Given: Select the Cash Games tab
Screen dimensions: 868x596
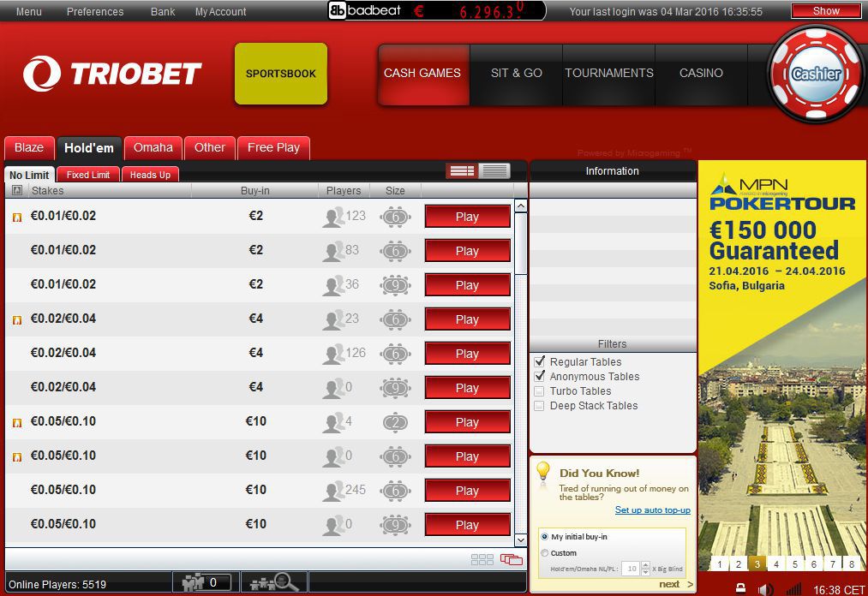Looking at the screenshot, I should (423, 74).
